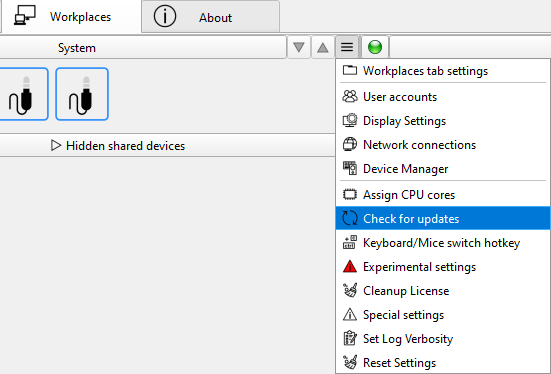Click the Reset Settings broom icon

point(350,362)
